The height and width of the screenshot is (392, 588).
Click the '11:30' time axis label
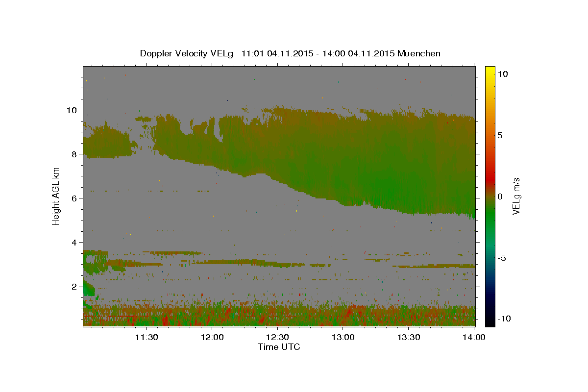coord(146,338)
